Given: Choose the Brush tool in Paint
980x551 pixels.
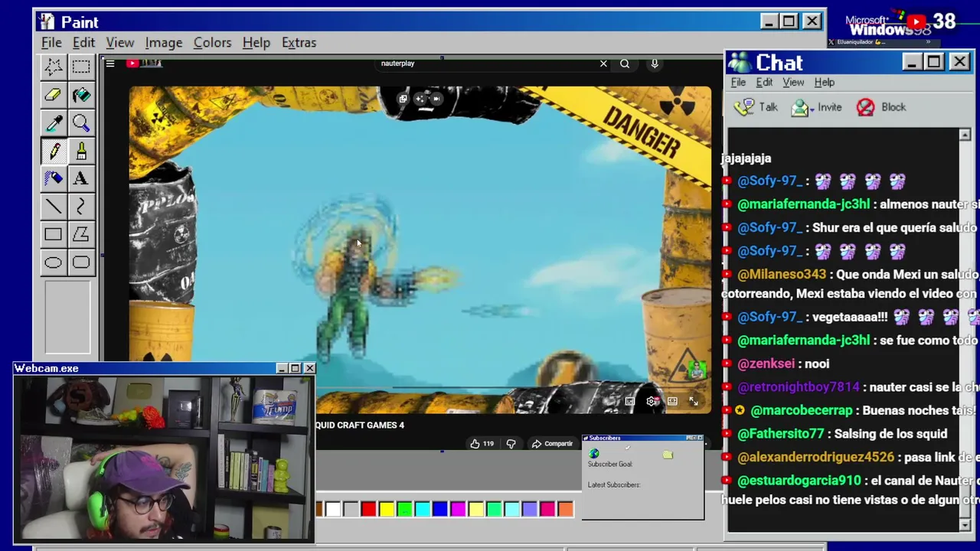Looking at the screenshot, I should (x=80, y=151).
